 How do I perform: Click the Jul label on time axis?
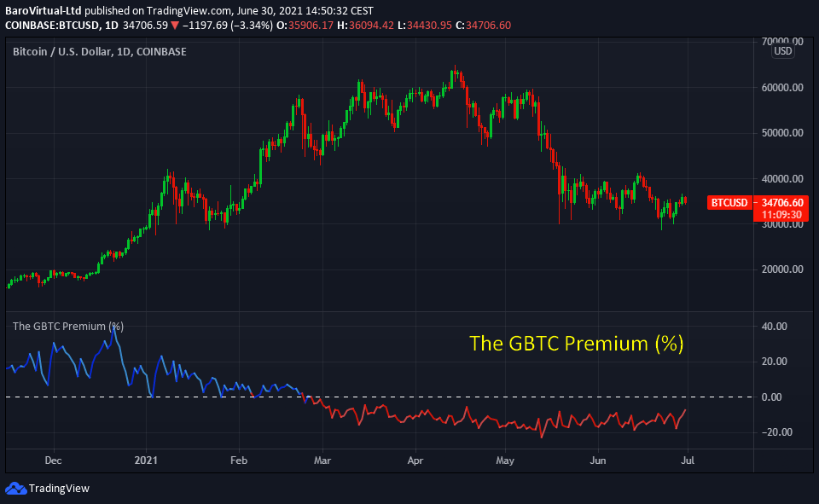click(688, 461)
